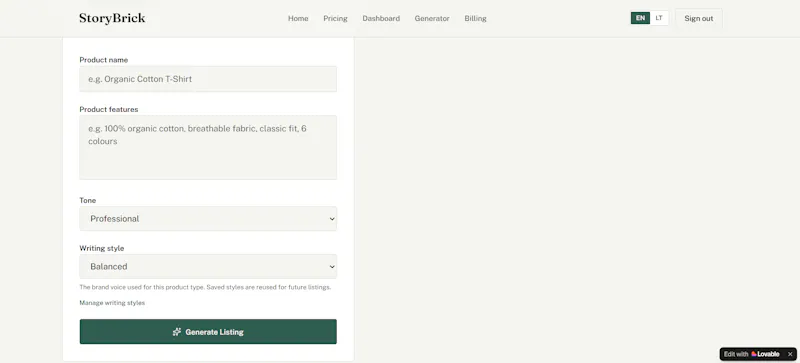Image resolution: width=800 pixels, height=363 pixels.
Task: Click into the Product features textarea
Action: pyautogui.click(x=208, y=147)
